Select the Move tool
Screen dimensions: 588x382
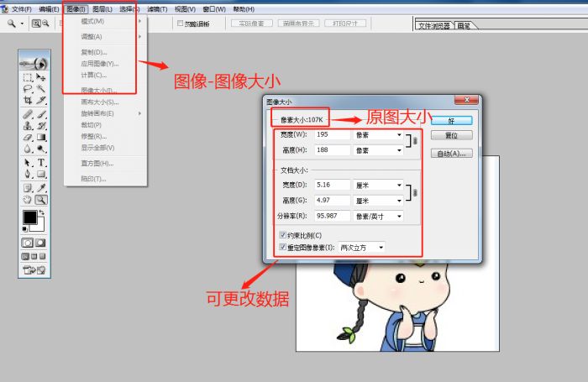point(41,77)
